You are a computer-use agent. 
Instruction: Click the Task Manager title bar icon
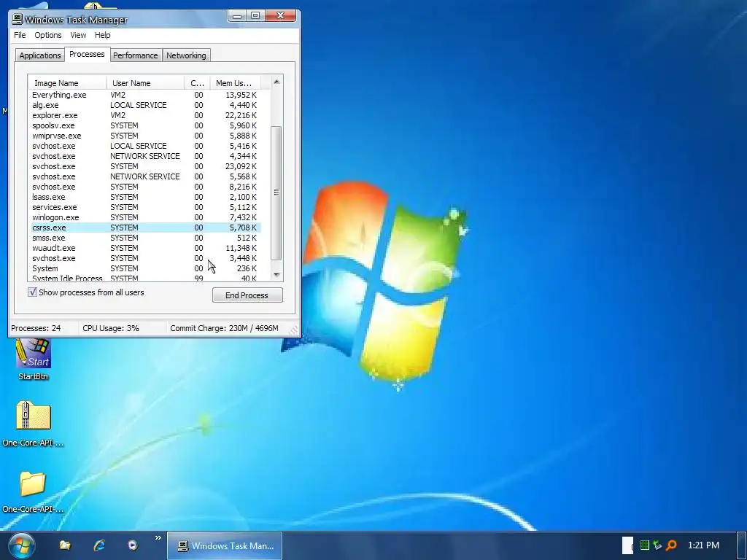point(18,19)
